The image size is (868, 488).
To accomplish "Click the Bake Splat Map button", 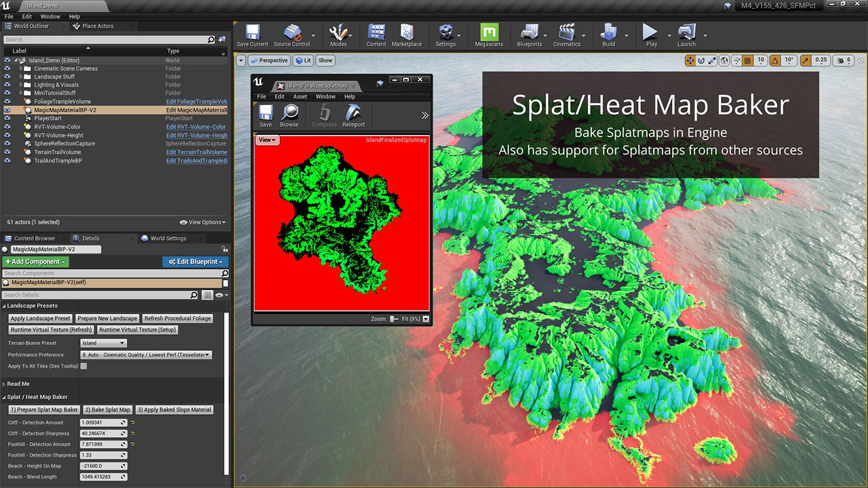I will pos(107,409).
